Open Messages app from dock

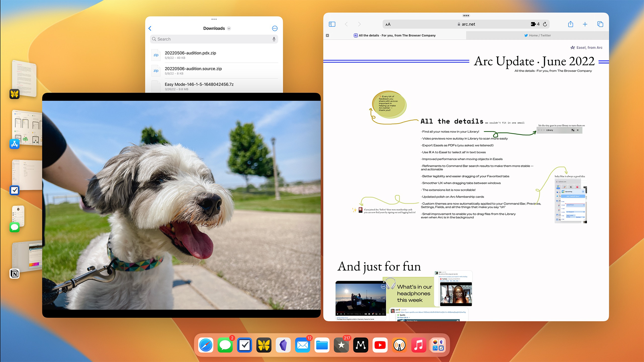coord(225,345)
